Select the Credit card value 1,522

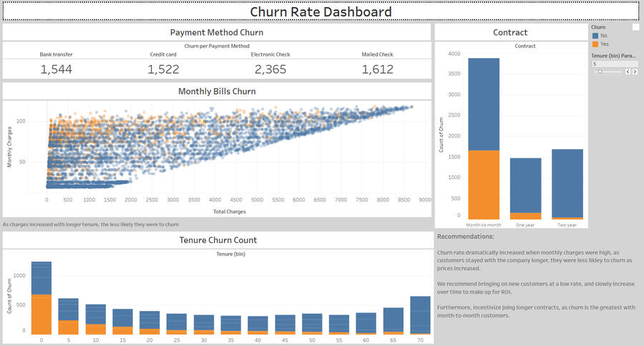click(163, 69)
